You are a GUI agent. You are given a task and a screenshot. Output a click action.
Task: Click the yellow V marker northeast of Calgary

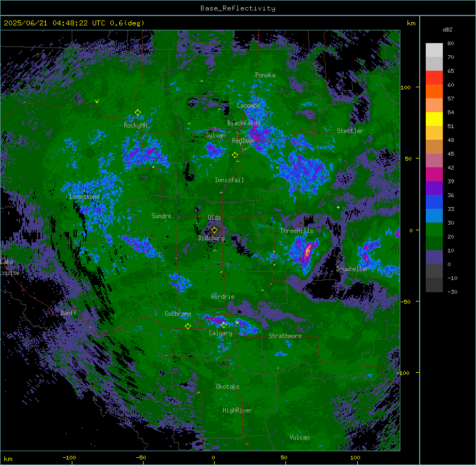pos(237,323)
